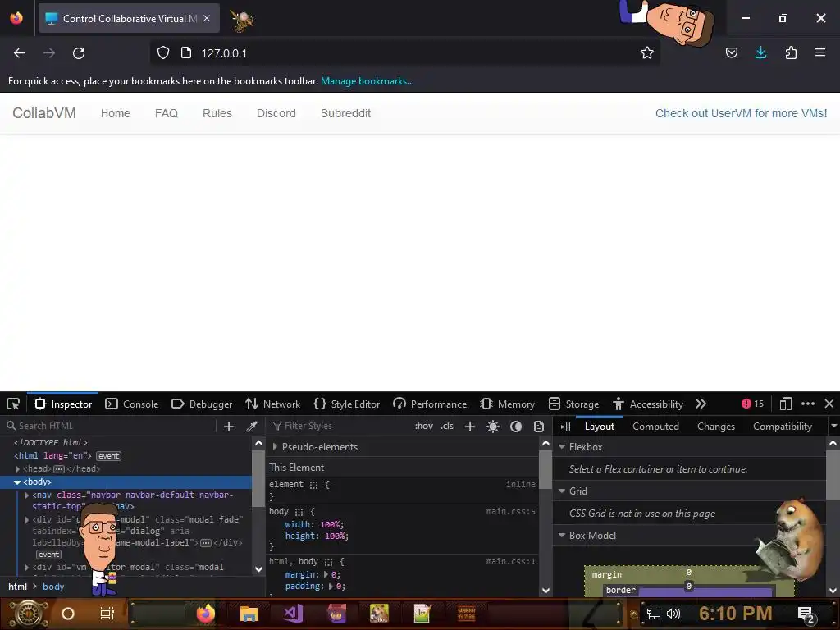
Task: Open File Explorer from the taskbar
Action: click(249, 614)
